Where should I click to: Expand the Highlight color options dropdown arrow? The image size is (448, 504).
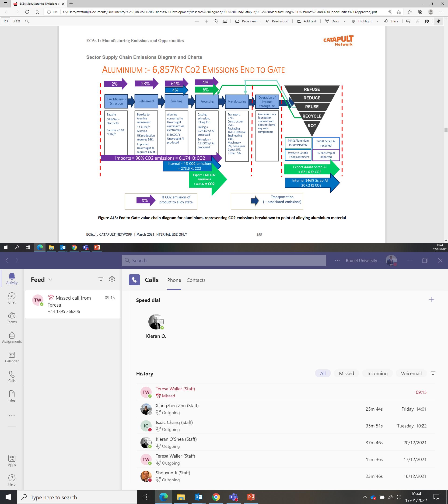tap(377, 21)
